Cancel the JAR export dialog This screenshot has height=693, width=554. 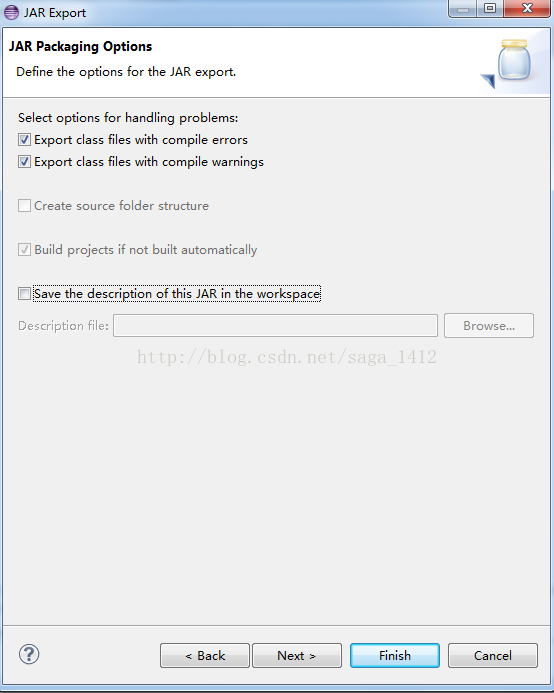point(493,655)
